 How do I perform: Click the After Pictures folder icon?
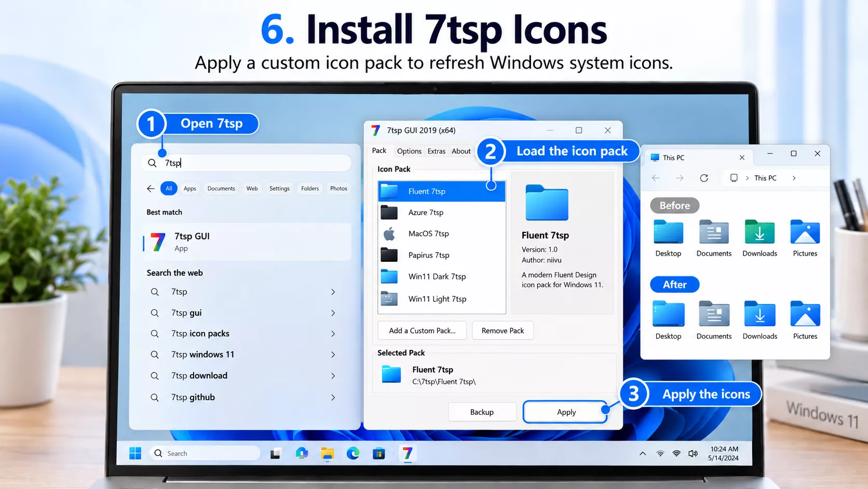(x=805, y=314)
